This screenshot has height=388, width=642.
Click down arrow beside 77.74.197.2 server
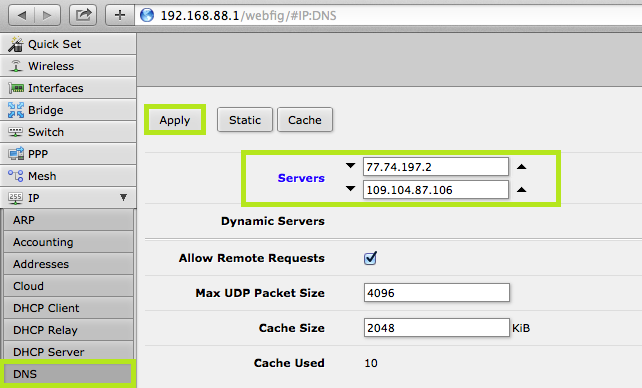click(350, 166)
